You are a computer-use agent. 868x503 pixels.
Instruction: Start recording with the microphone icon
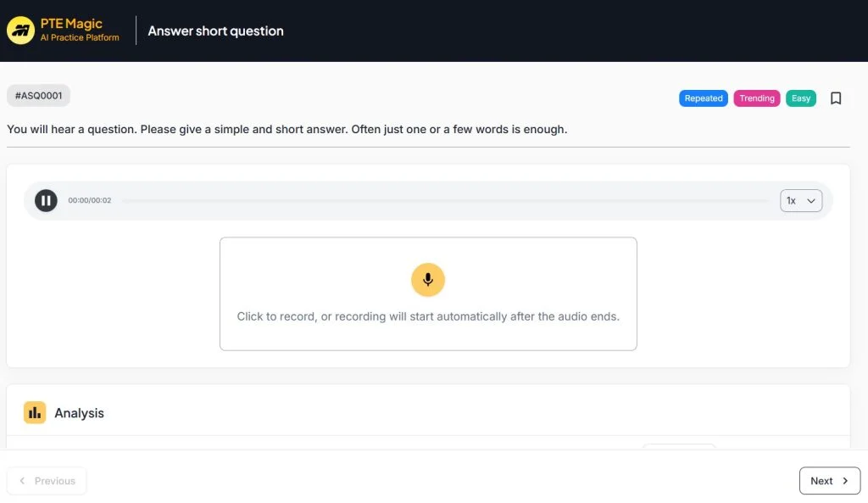point(428,280)
